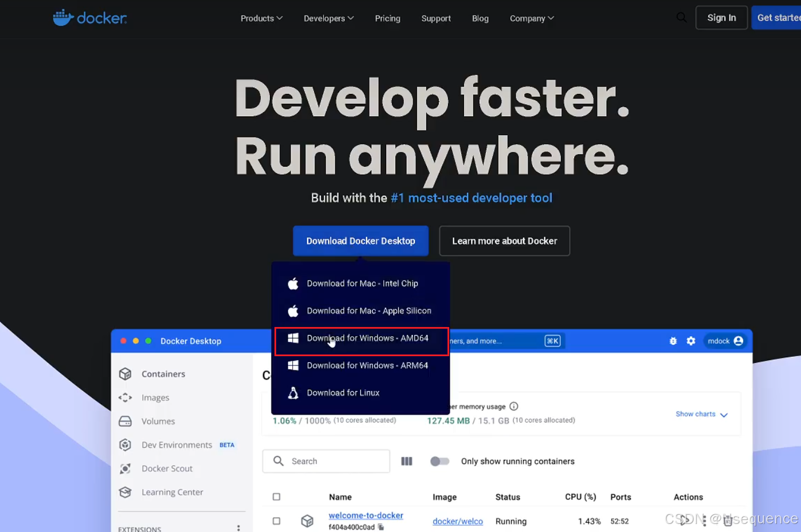Select Download for Linux

[361, 393]
